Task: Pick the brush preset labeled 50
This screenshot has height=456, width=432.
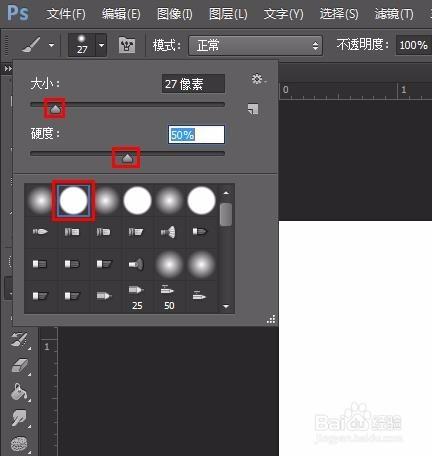Action: (168, 296)
